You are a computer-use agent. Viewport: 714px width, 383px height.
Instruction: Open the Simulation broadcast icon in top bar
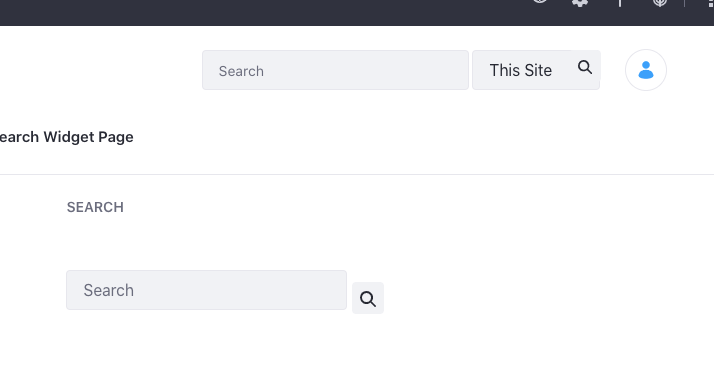(659, 2)
